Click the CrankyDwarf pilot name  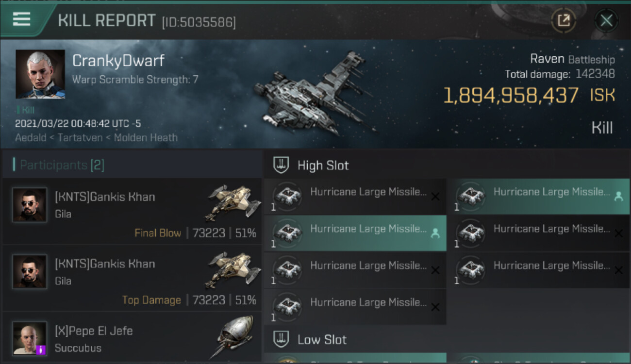[x=118, y=61]
